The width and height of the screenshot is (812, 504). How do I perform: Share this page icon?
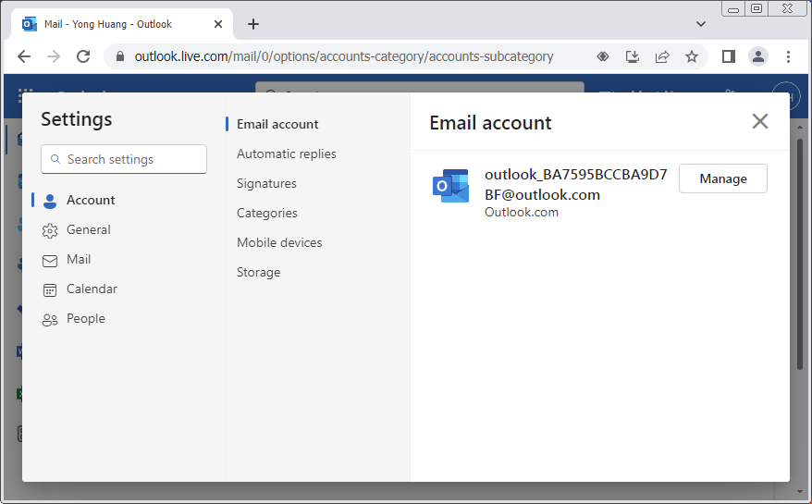pos(662,56)
